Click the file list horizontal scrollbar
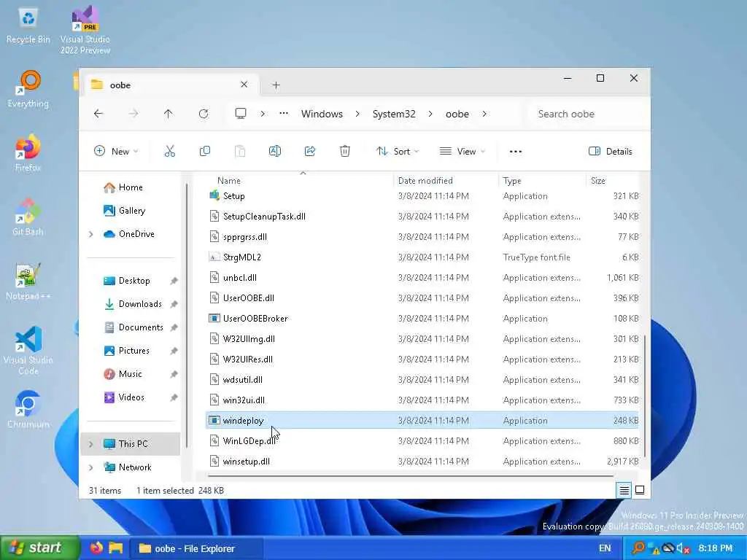 pyautogui.click(x=411, y=475)
